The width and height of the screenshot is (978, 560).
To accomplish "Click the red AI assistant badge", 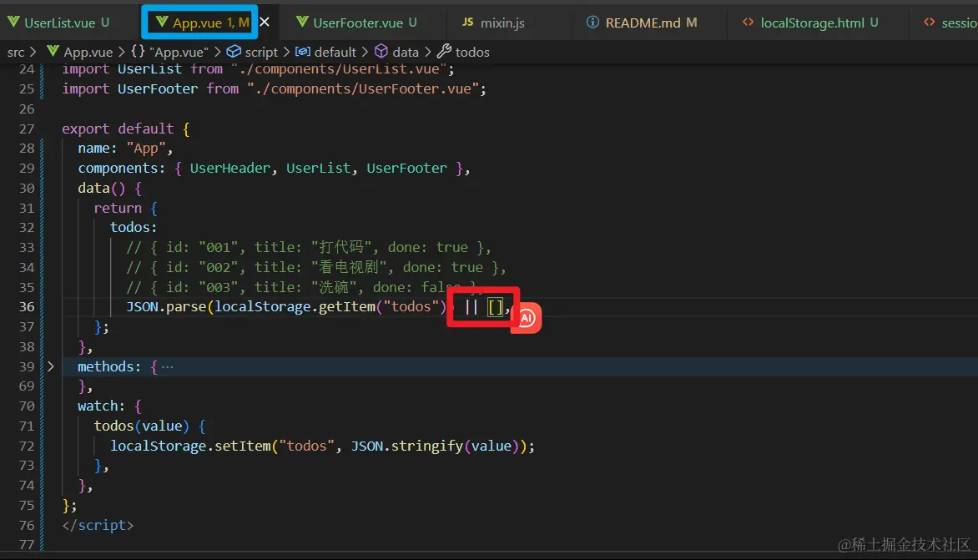I will pos(526,318).
